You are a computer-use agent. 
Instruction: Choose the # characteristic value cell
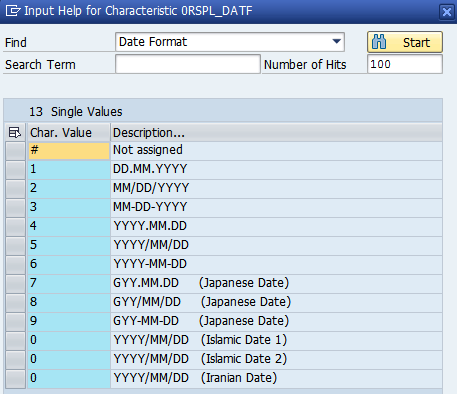tap(69, 151)
